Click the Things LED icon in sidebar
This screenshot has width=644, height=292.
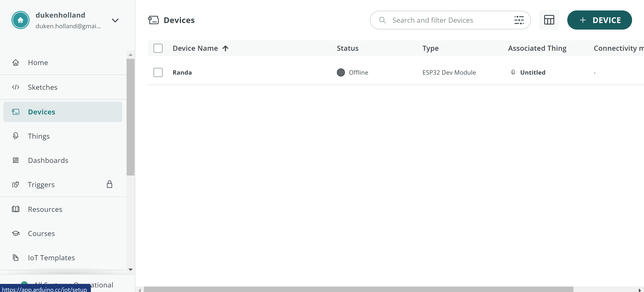tap(16, 136)
